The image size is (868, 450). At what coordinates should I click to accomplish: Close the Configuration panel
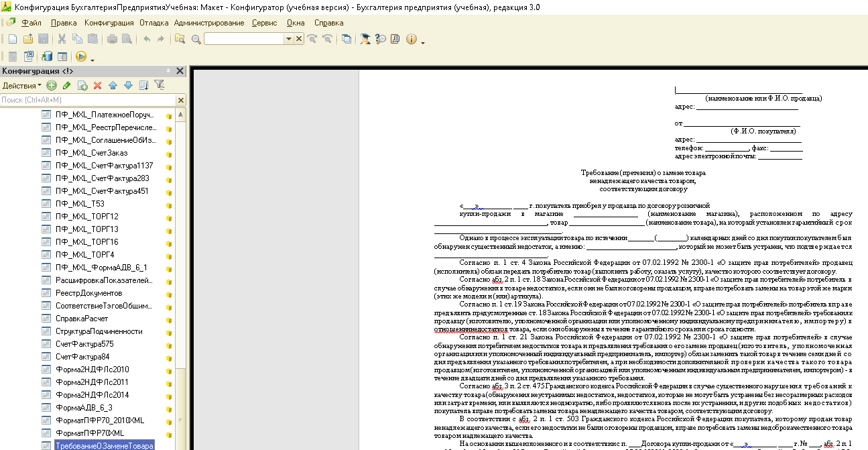tap(180, 71)
